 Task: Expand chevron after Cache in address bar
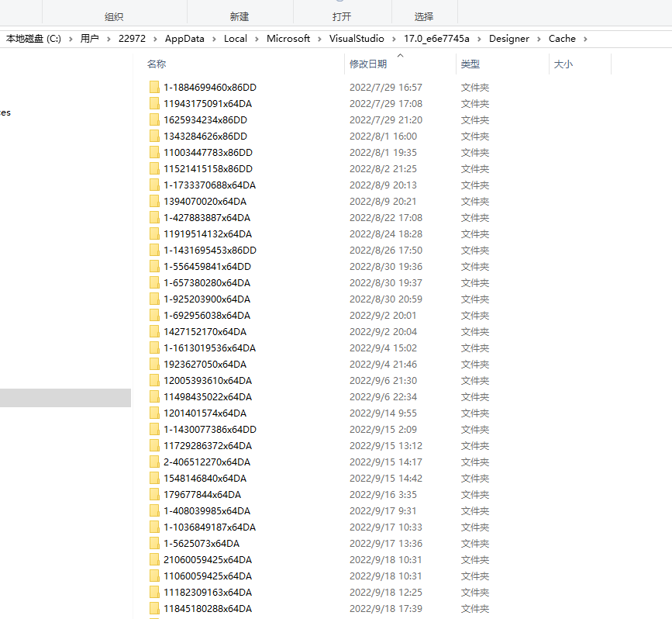pos(585,39)
